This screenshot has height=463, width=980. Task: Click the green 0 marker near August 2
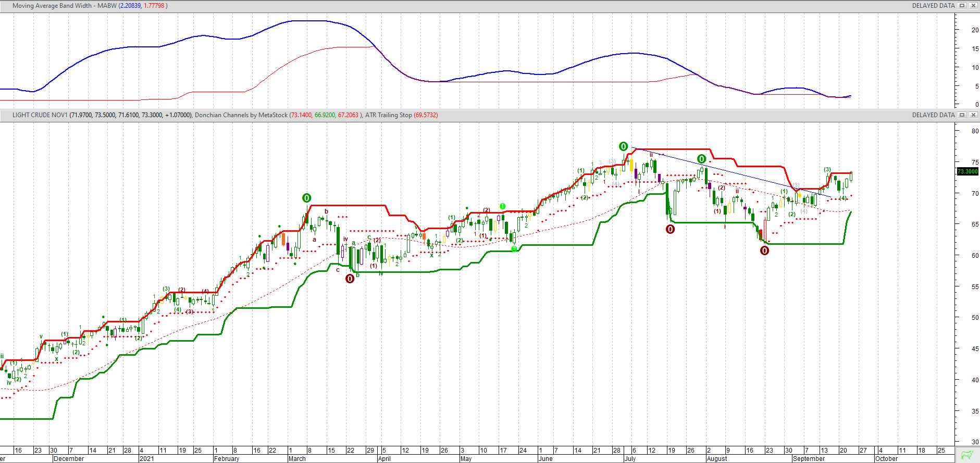(702, 159)
